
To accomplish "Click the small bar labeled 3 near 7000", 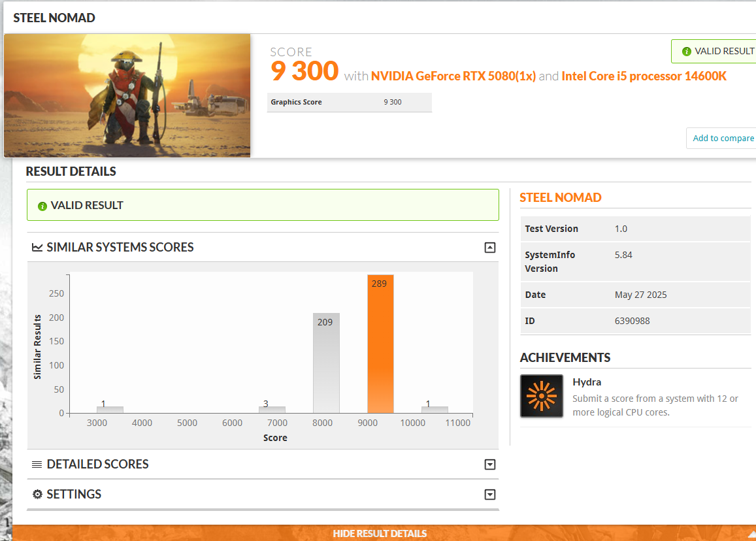I will click(x=272, y=410).
